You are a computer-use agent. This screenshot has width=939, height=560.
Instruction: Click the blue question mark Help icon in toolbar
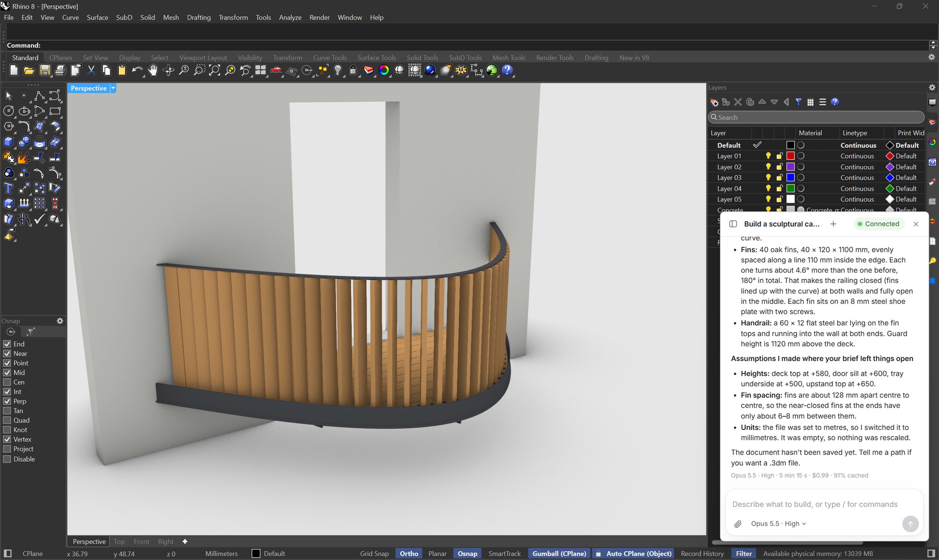508,70
